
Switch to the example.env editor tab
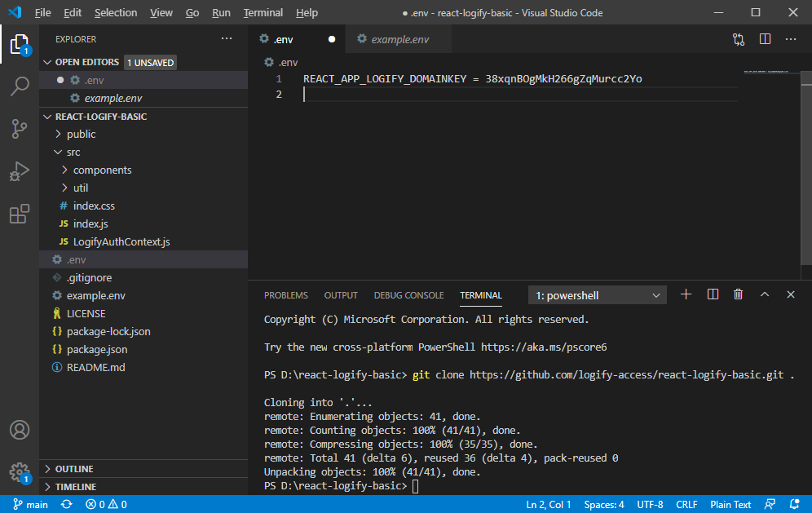pos(399,39)
